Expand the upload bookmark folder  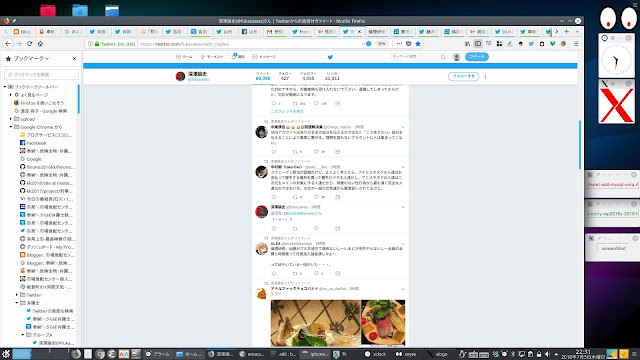pos(11,119)
